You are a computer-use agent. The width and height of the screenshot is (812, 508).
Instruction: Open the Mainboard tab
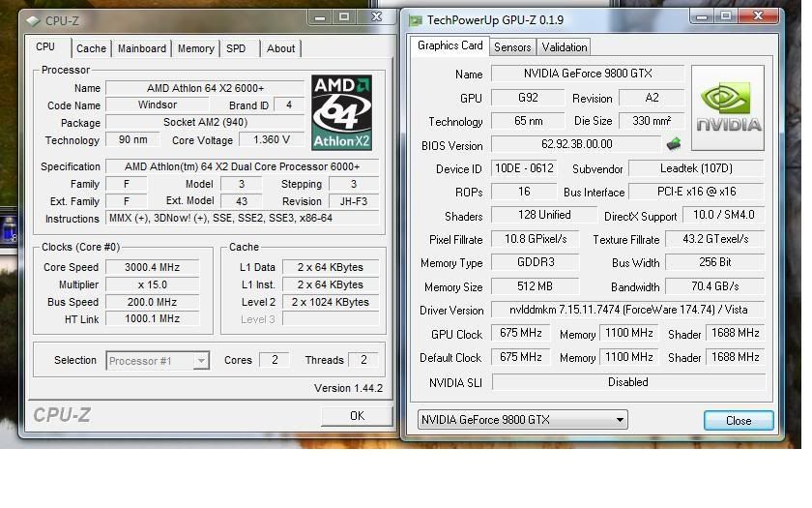142,48
